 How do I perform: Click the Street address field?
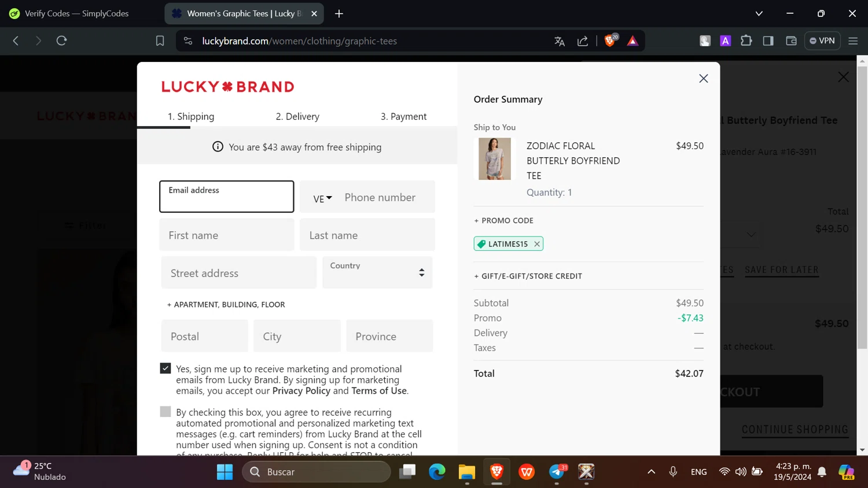[239, 273]
